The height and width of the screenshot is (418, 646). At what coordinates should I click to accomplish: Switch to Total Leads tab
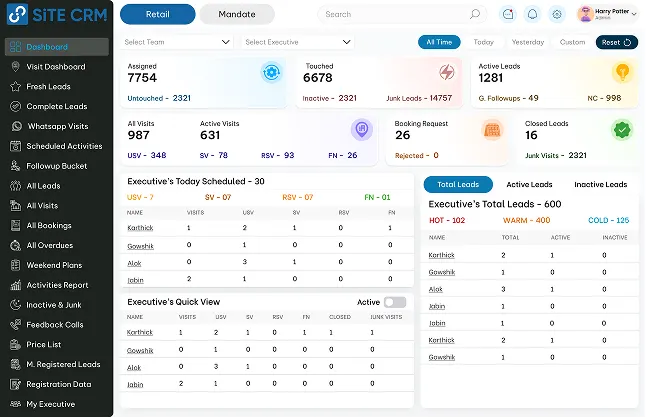pos(458,184)
